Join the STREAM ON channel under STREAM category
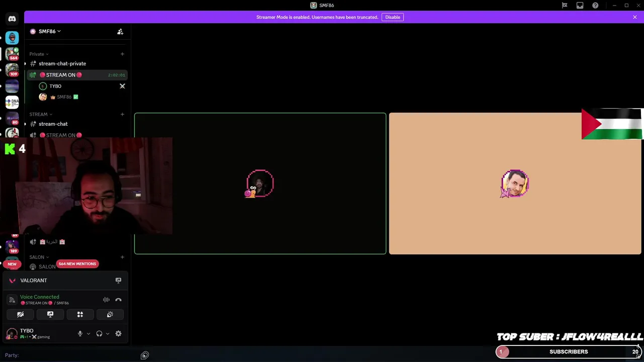This screenshot has height=362, width=644. tap(77, 135)
